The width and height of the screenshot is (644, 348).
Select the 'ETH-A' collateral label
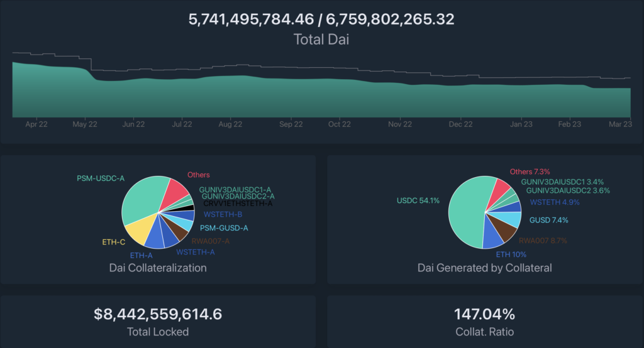tap(142, 256)
